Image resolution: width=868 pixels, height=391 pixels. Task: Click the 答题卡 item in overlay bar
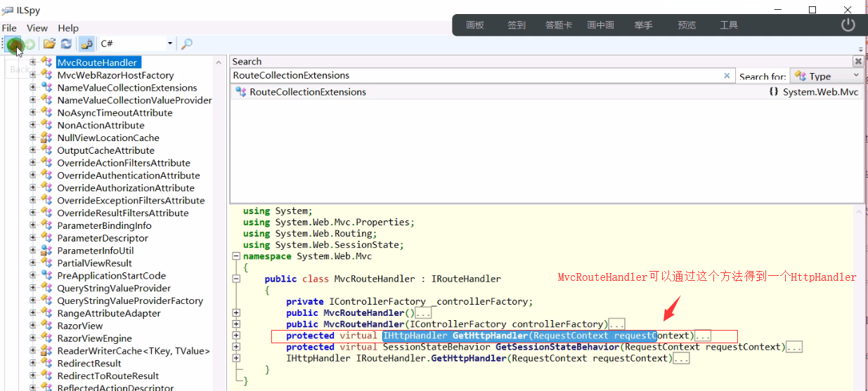[x=559, y=25]
